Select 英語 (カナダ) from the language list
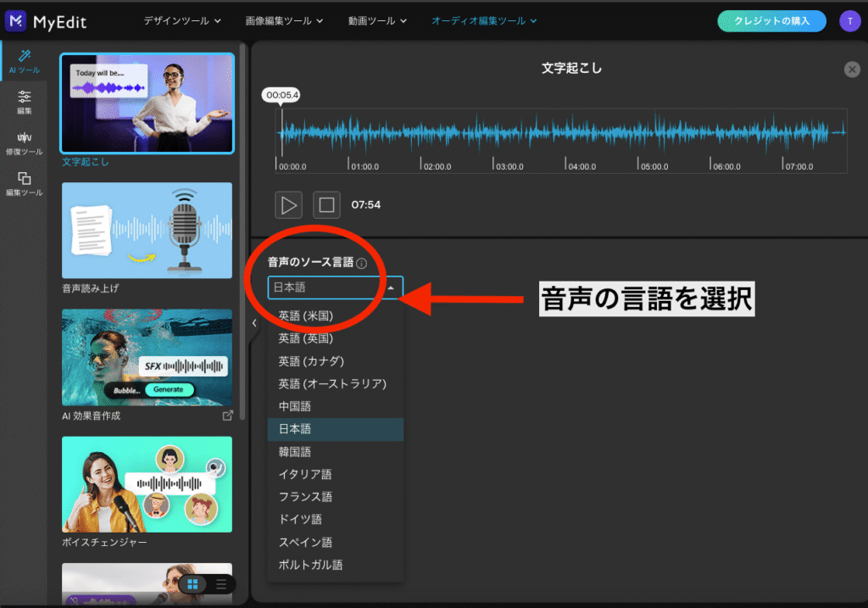Image resolution: width=868 pixels, height=608 pixels. pyautogui.click(x=336, y=361)
